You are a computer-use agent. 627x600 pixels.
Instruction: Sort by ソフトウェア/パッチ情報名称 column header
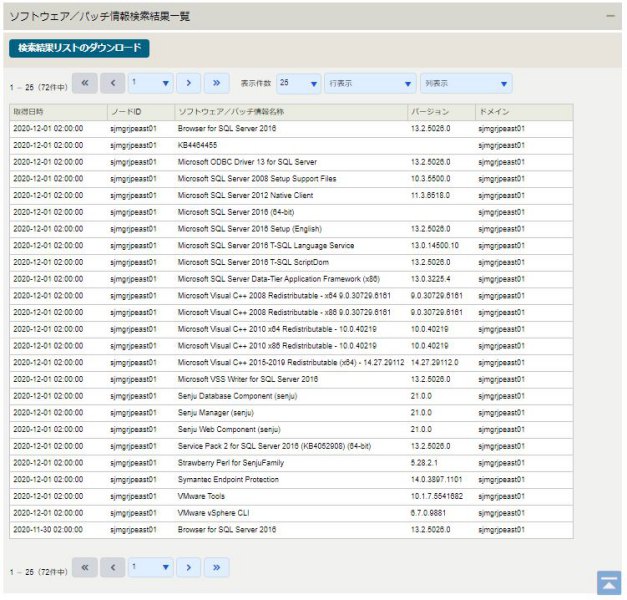291,112
